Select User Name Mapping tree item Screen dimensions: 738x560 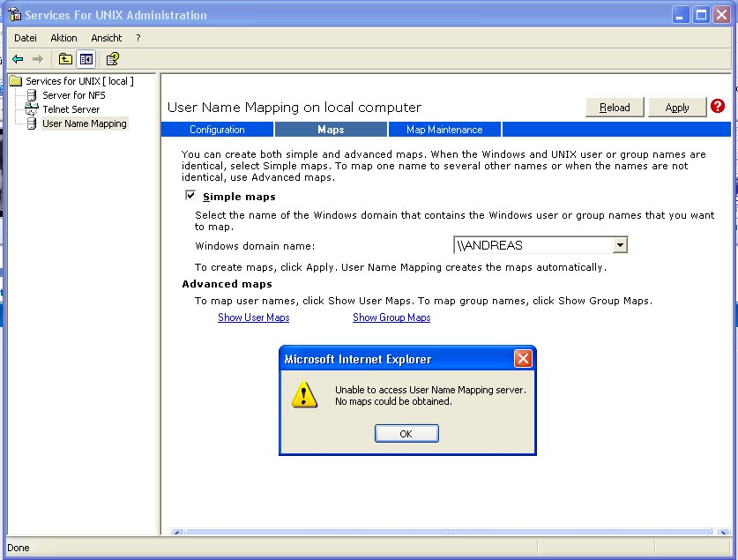(x=85, y=123)
